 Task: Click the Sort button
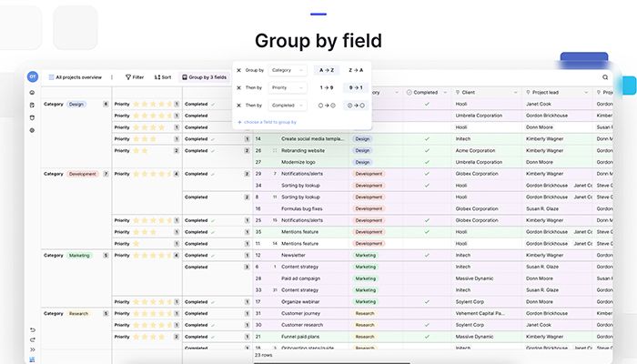[x=163, y=77]
